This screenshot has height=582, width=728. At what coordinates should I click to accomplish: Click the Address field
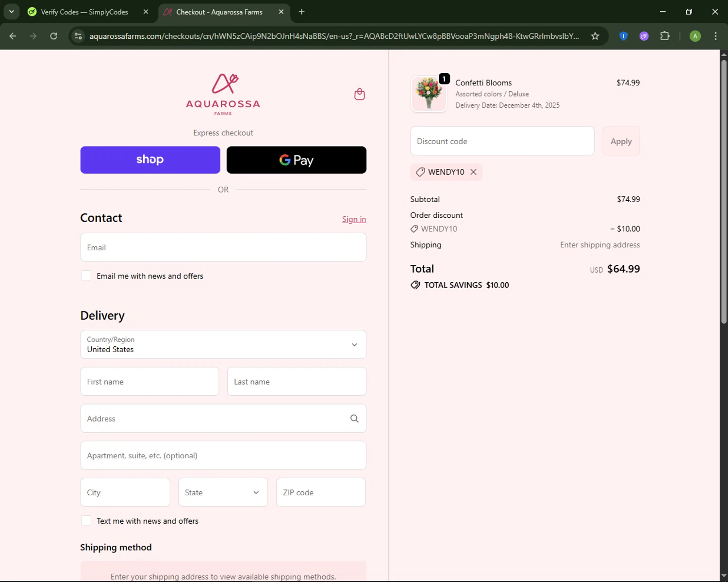pos(223,419)
